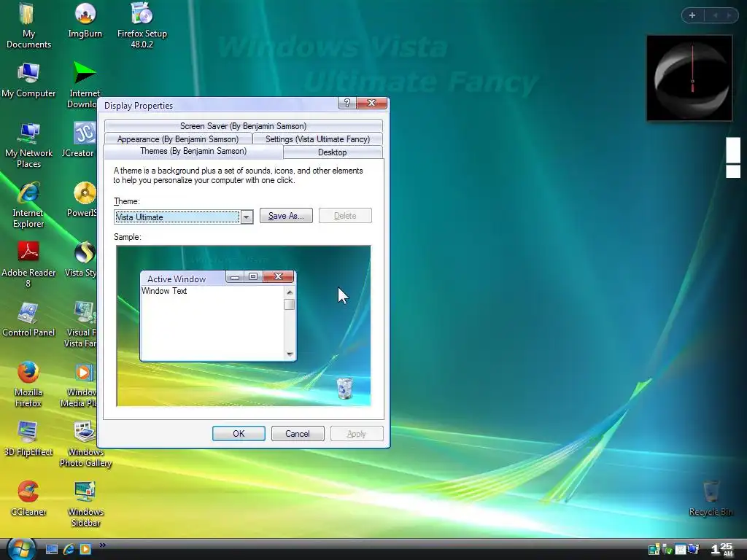Viewport: 747px width, 560px height.
Task: Switch to Desktop tab
Action: pos(333,152)
